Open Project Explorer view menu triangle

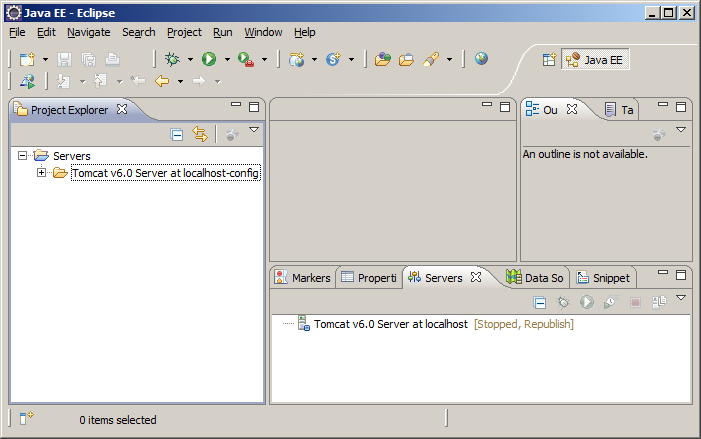click(254, 130)
